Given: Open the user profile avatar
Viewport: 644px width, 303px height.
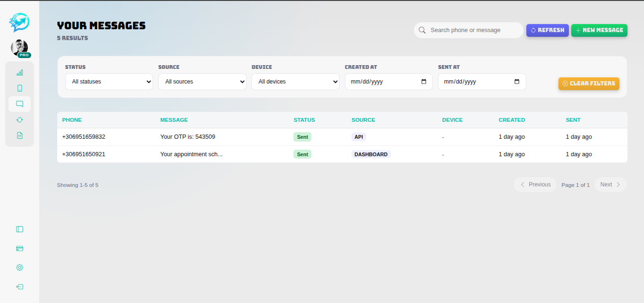Looking at the screenshot, I should [x=19, y=48].
